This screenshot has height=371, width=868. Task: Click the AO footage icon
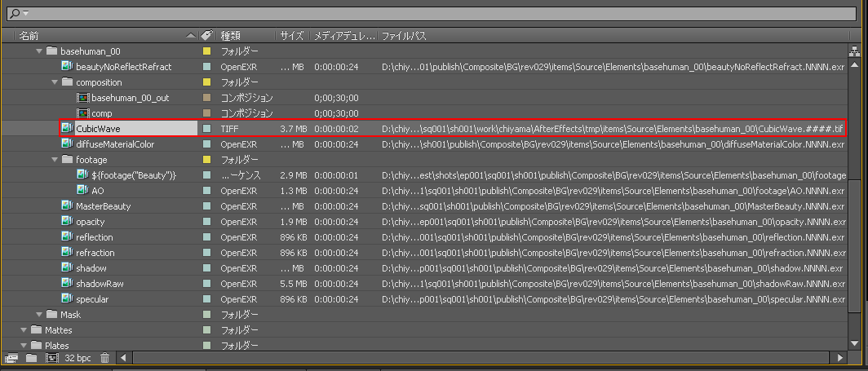click(83, 190)
